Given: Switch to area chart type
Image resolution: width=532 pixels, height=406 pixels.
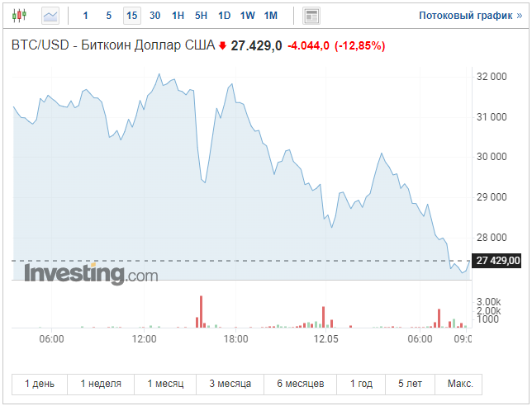Looking at the screenshot, I should pos(50,15).
